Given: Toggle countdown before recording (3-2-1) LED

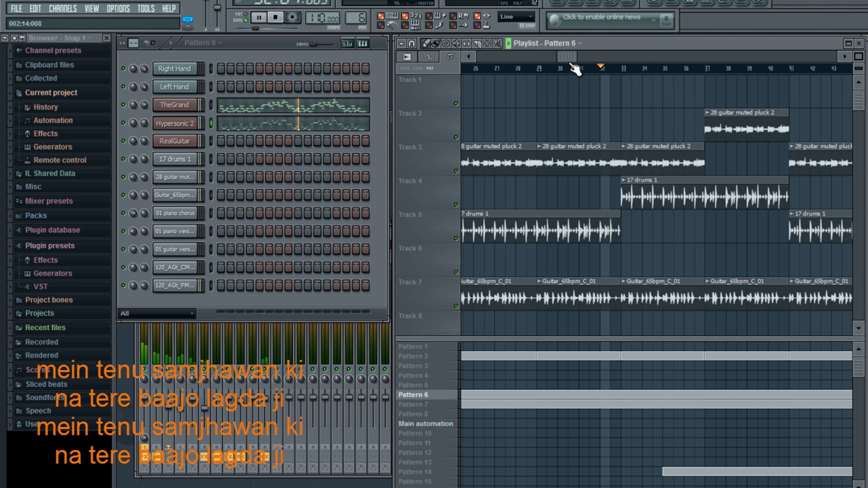Looking at the screenshot, I should (405, 16).
